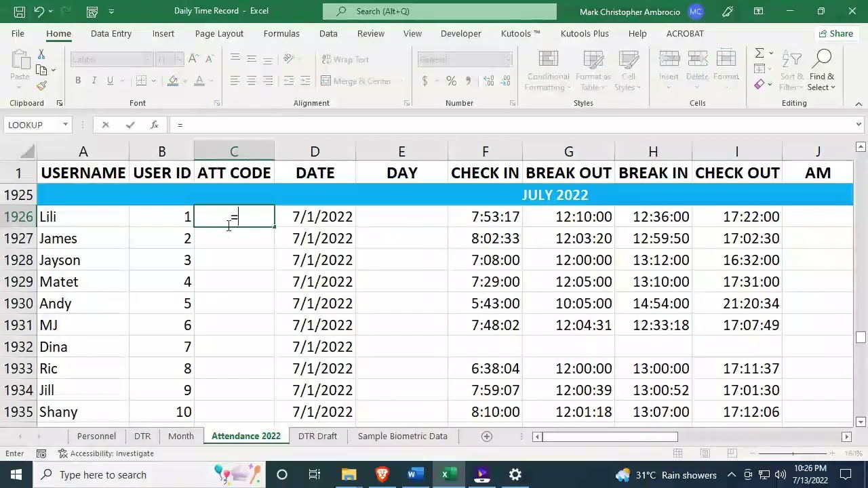Increase font size with the large A
This screenshot has height=488, width=868.
coord(193,60)
